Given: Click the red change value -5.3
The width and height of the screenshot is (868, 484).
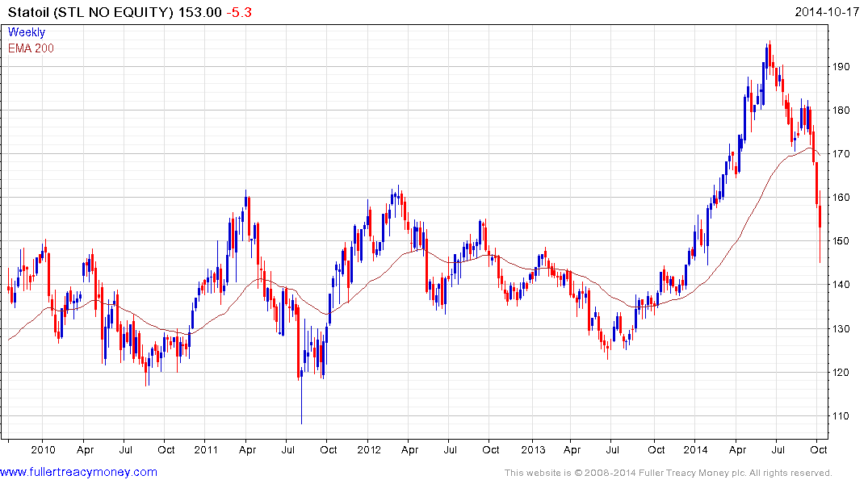Looking at the screenshot, I should (239, 11).
